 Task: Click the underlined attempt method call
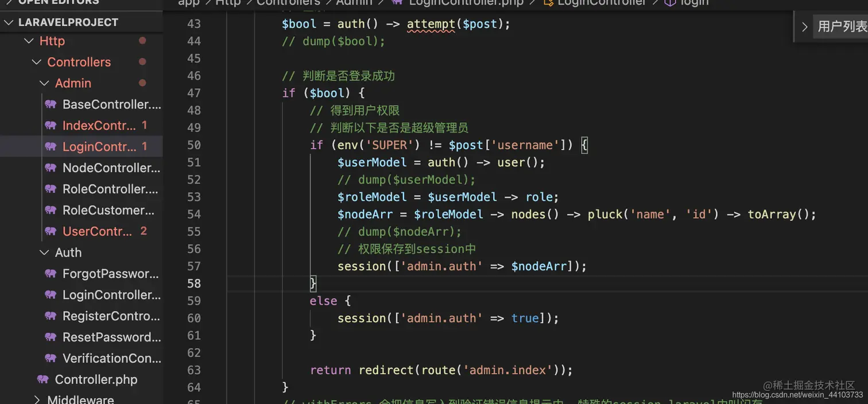(x=431, y=24)
